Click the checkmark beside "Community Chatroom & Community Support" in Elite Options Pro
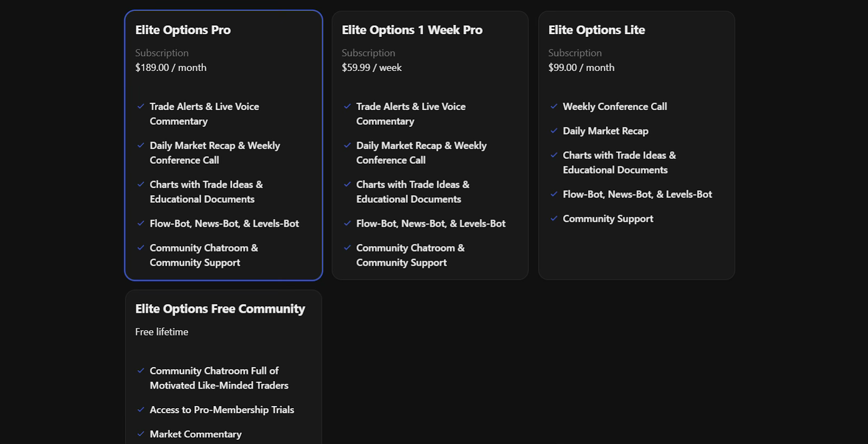This screenshot has height=444, width=868. [141, 248]
